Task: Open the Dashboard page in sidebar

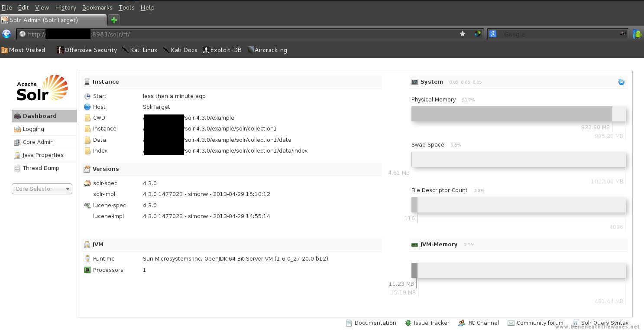Action: click(44, 116)
